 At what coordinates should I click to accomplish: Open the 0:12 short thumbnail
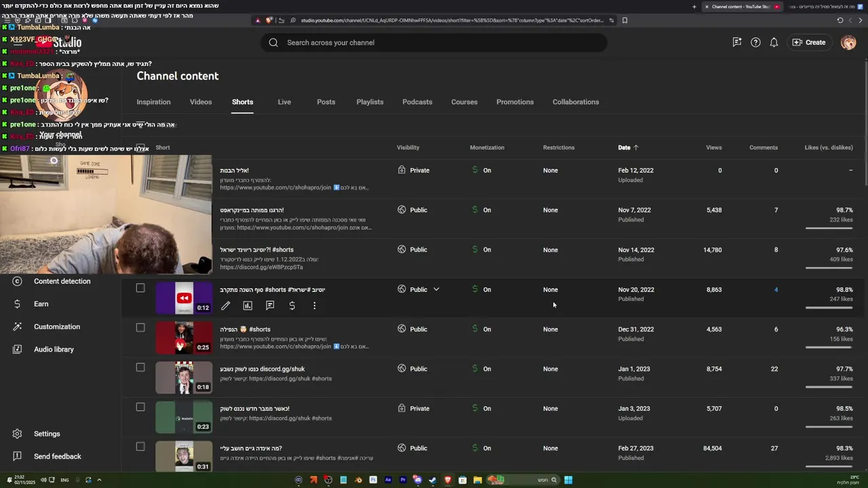coord(184,298)
